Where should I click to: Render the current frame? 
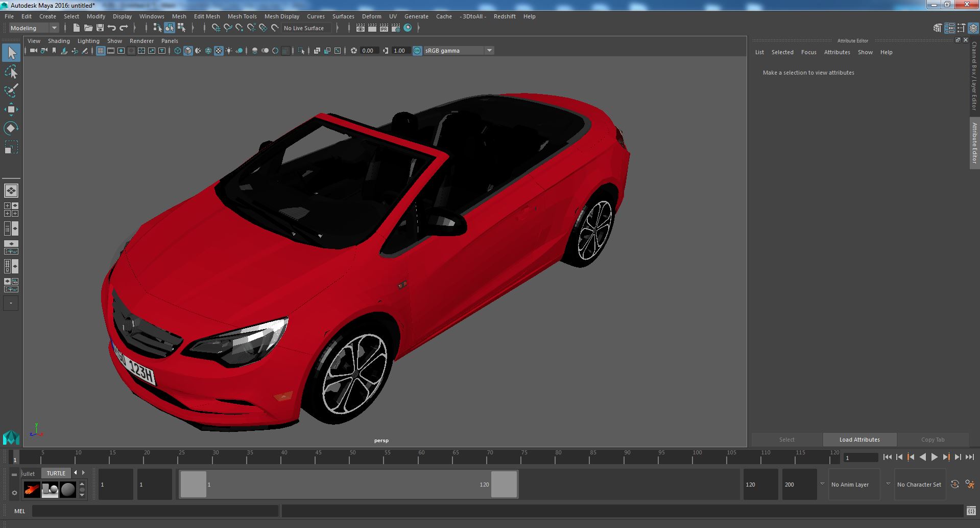coord(372,28)
